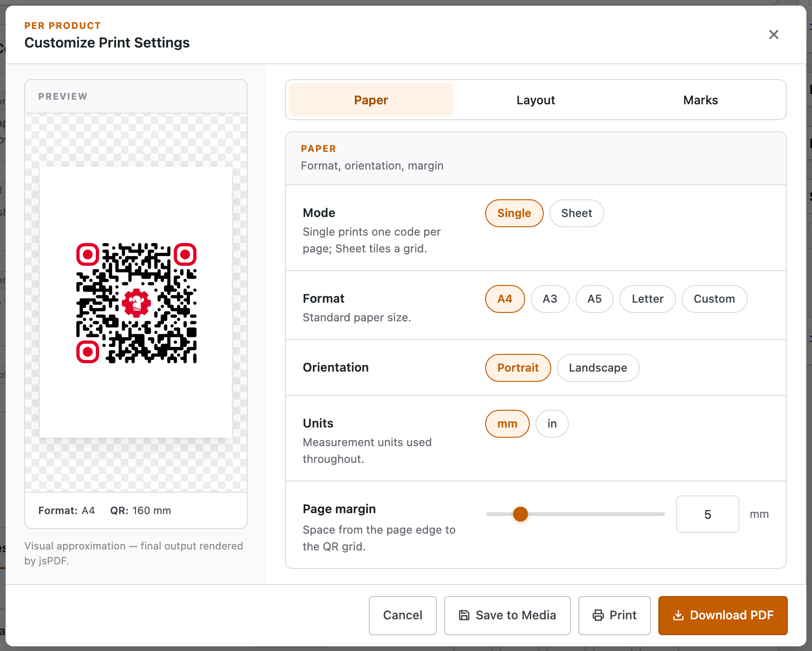Viewport: 812px width, 651px height.
Task: Open the Marks tab
Action: coord(700,100)
